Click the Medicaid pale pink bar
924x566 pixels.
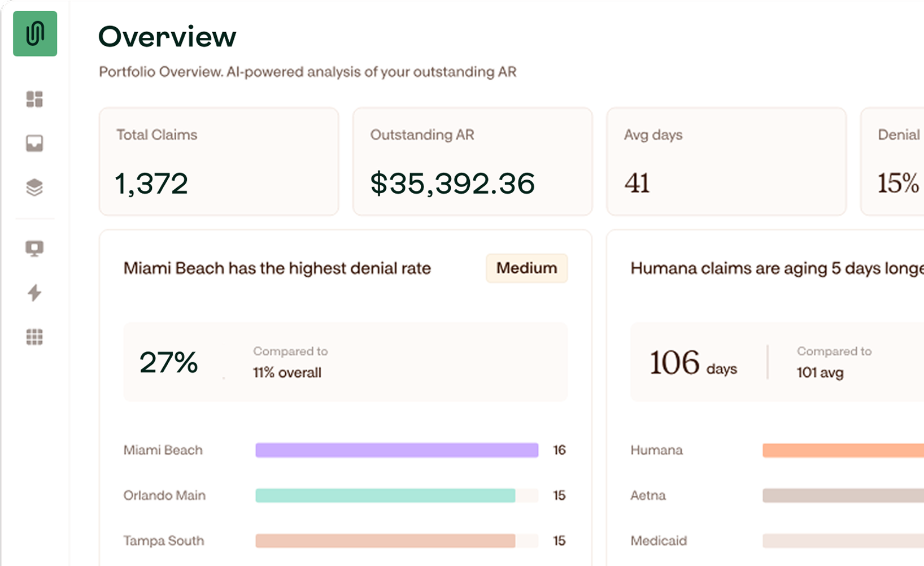point(843,541)
